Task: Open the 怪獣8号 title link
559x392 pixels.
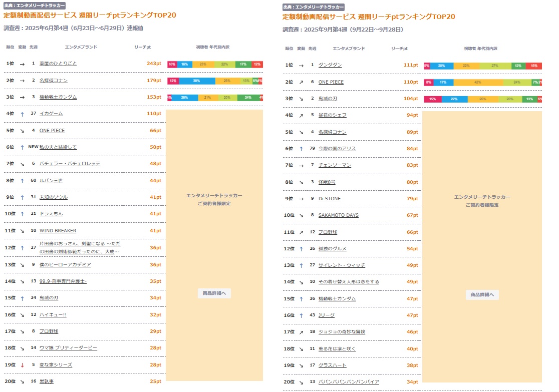Action: [x=327, y=182]
